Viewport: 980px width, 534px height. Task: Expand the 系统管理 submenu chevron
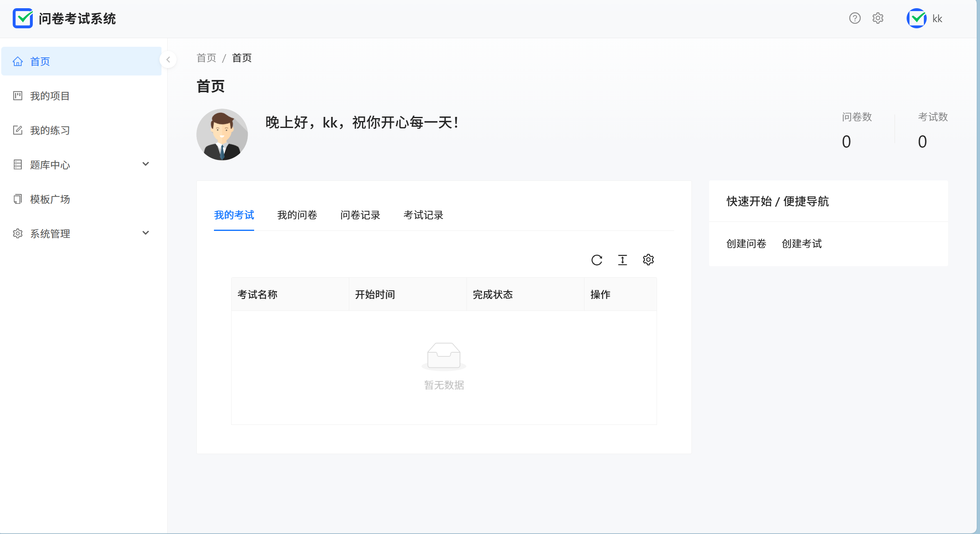coord(146,233)
